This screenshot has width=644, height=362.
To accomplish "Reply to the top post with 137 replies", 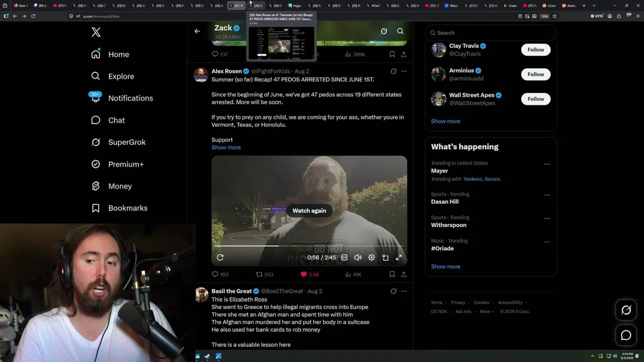I will [220, 54].
